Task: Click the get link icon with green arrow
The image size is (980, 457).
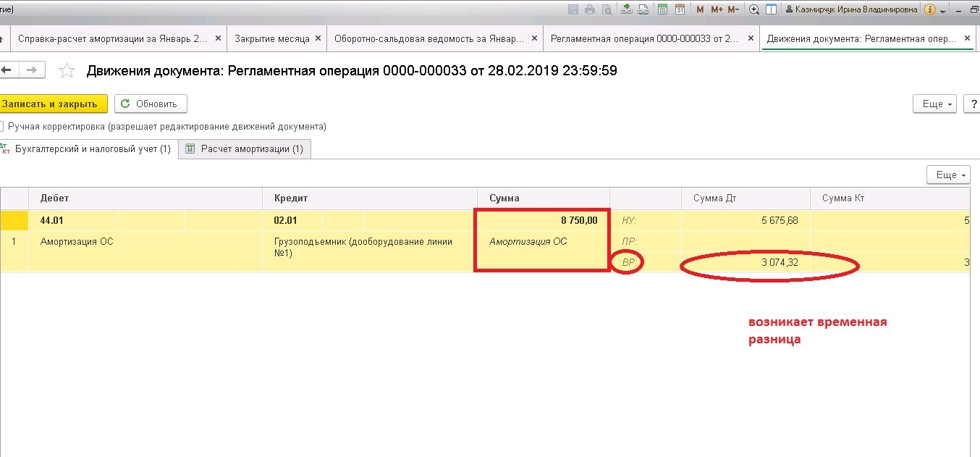Action: [x=627, y=9]
